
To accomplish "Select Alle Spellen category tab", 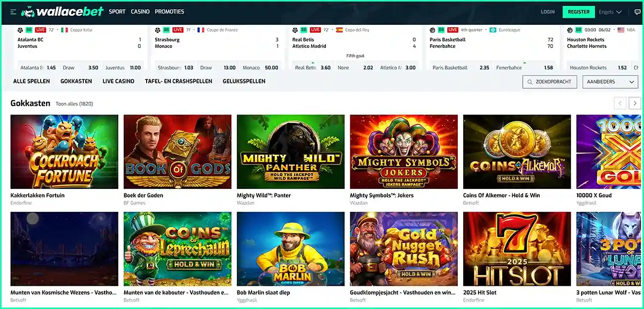I will pyautogui.click(x=31, y=81).
